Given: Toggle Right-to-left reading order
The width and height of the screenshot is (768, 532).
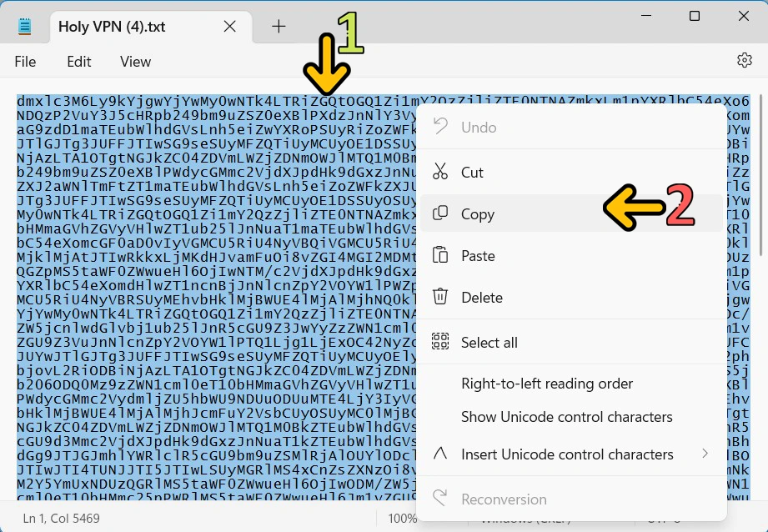Looking at the screenshot, I should [547, 384].
